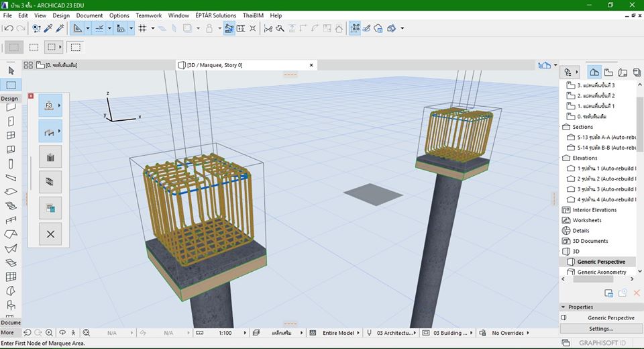Select the Marquee tool in toolbox
Image resolution: width=644 pixels, height=349 pixels.
(x=11, y=85)
